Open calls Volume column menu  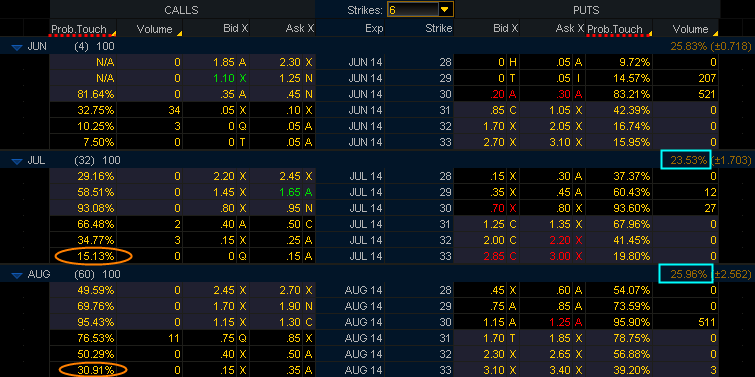pos(179,34)
